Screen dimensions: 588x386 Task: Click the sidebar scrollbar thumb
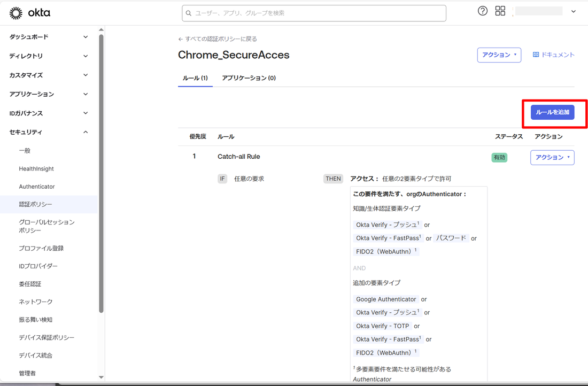101,173
